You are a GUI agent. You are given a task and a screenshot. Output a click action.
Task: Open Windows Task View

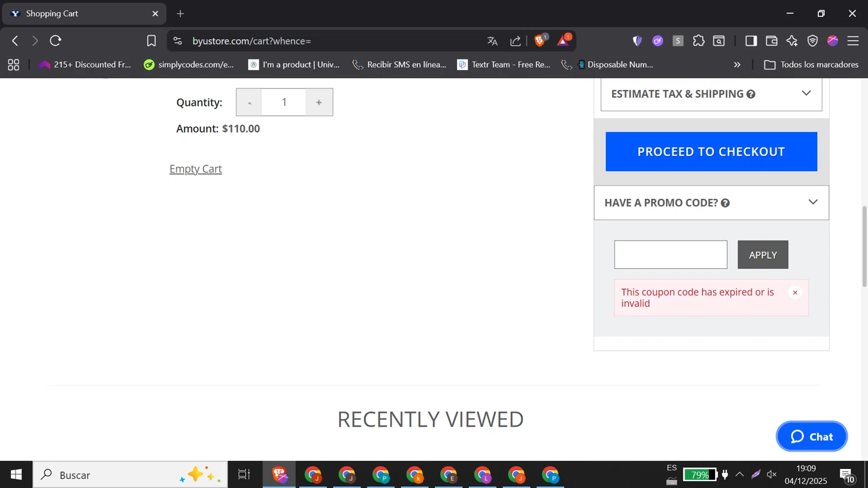244,475
